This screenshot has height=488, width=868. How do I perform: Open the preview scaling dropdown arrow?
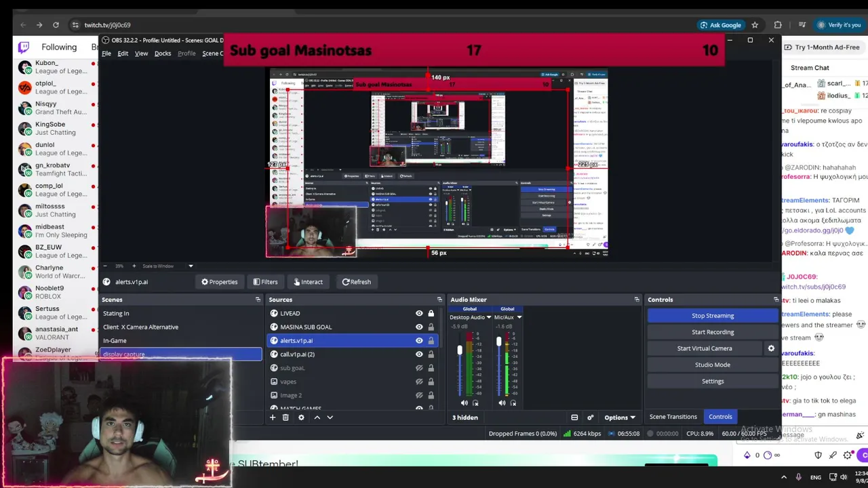click(191, 266)
